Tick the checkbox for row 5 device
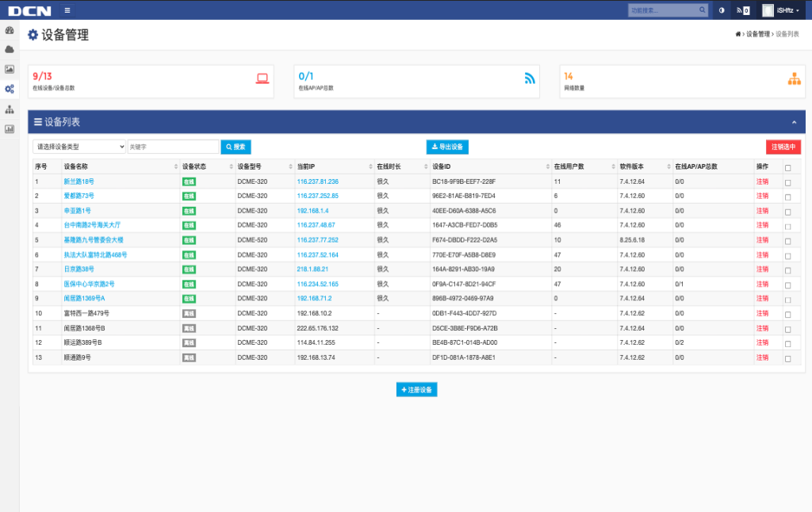The image size is (812, 512). (x=787, y=240)
